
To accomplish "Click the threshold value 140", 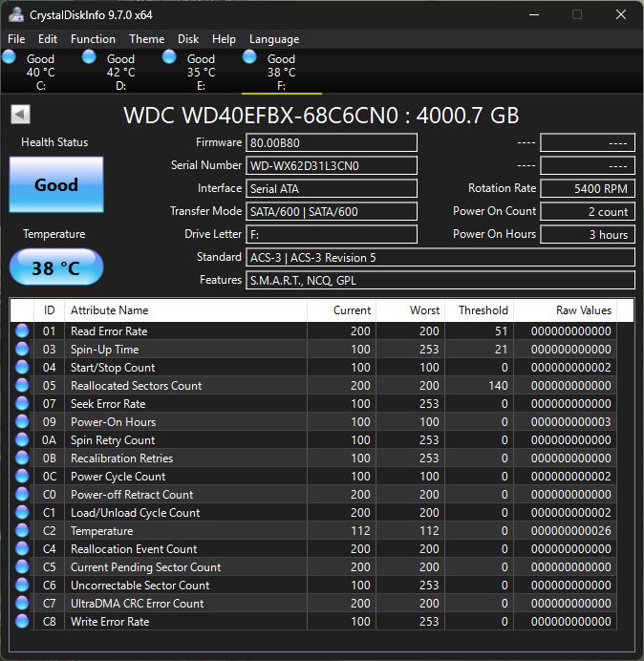I will 498,386.
